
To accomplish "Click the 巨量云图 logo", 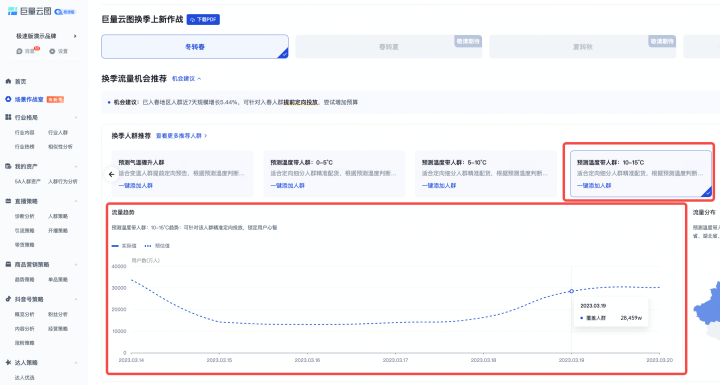I will click(x=29, y=11).
